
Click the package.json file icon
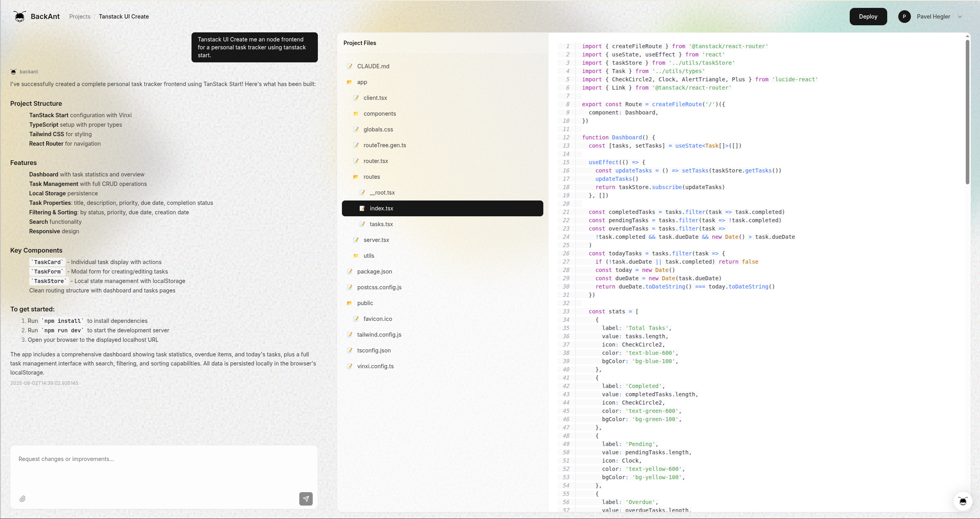click(x=349, y=272)
